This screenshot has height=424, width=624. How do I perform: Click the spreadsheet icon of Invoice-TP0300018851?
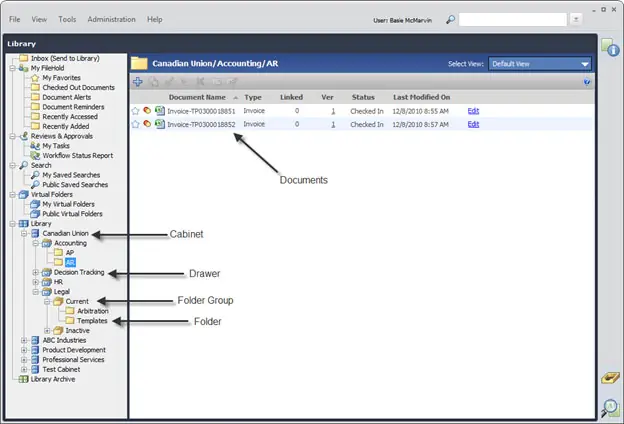160,111
